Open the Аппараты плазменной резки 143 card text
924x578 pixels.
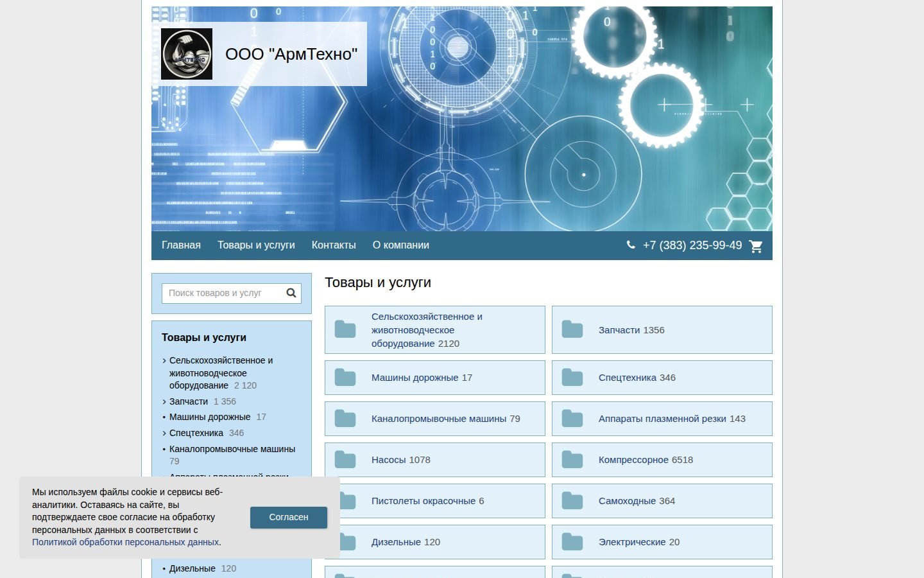[x=672, y=419]
